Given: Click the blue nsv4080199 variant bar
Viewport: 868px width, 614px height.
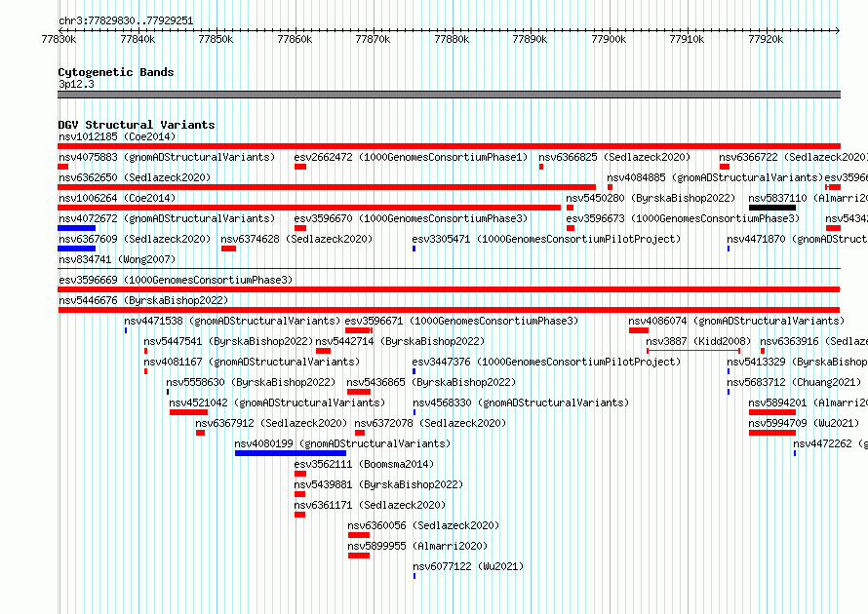Looking at the screenshot, I should 291,453.
